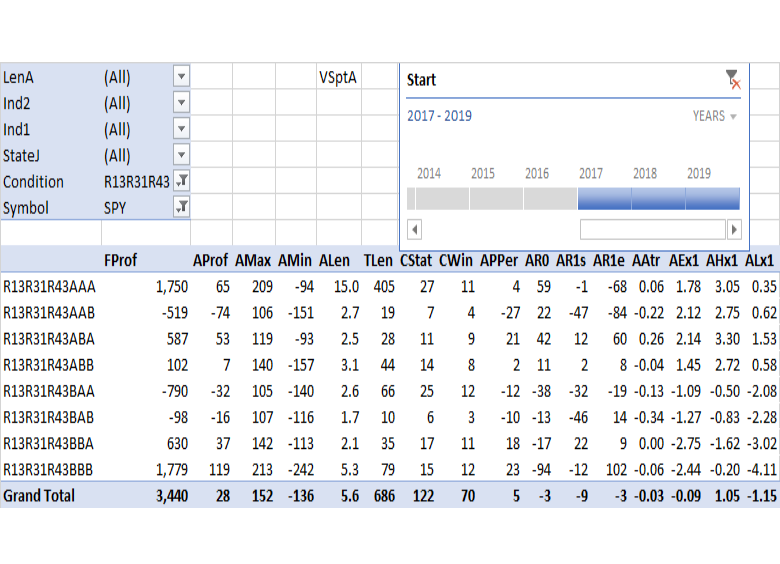
Task: Select the CWin column header
Action: (456, 261)
